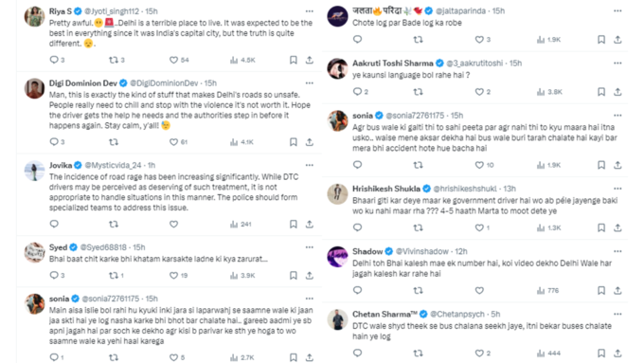The height and width of the screenshot is (363, 644).
Task: Open Syed's profile picture
Action: click(35, 252)
